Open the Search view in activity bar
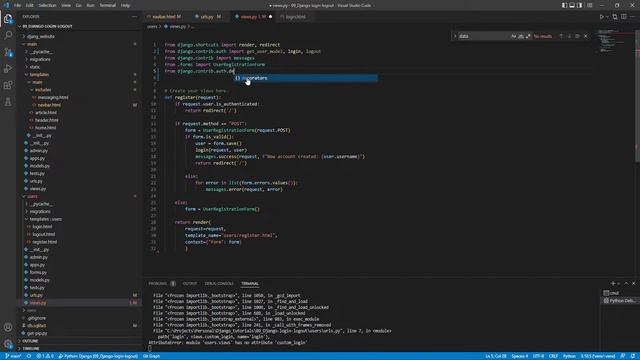This screenshot has width=640, height=360. [8, 36]
